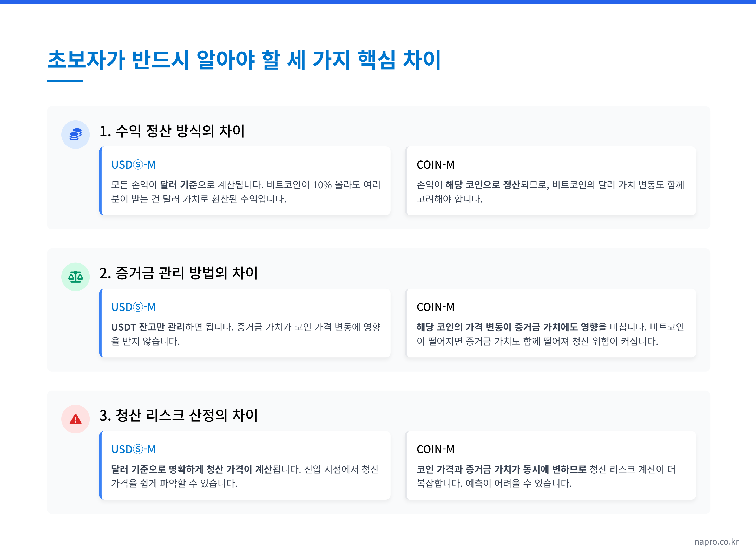Click the text 복잡합니다. 예측이 어려울 수 있습니다.
756x560 pixels.
pyautogui.click(x=494, y=483)
